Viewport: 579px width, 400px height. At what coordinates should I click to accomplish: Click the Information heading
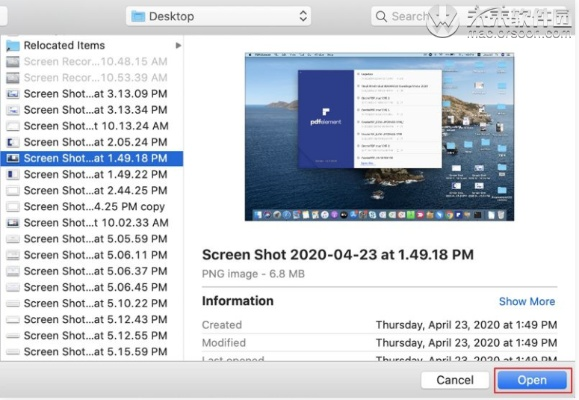click(238, 301)
